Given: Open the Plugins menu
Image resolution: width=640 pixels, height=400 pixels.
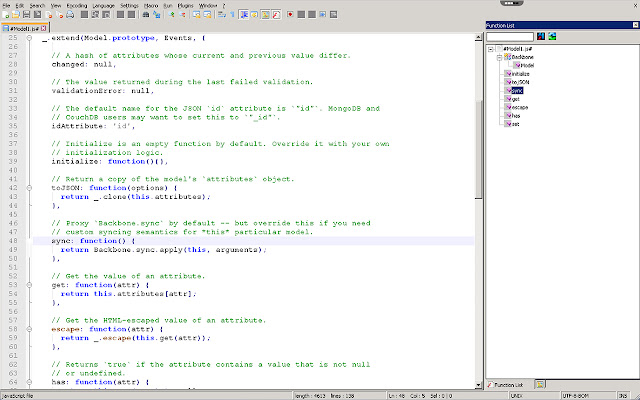Looking at the screenshot, I should click(x=185, y=5).
